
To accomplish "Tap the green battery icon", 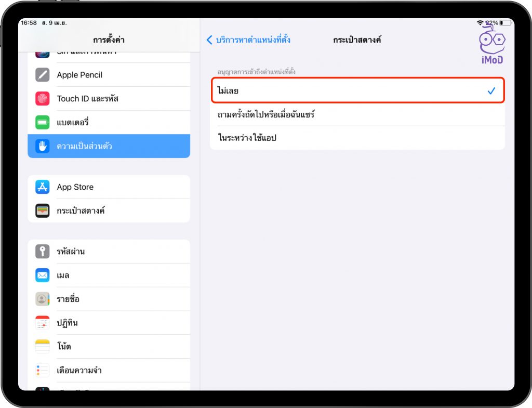I will pyautogui.click(x=43, y=123).
